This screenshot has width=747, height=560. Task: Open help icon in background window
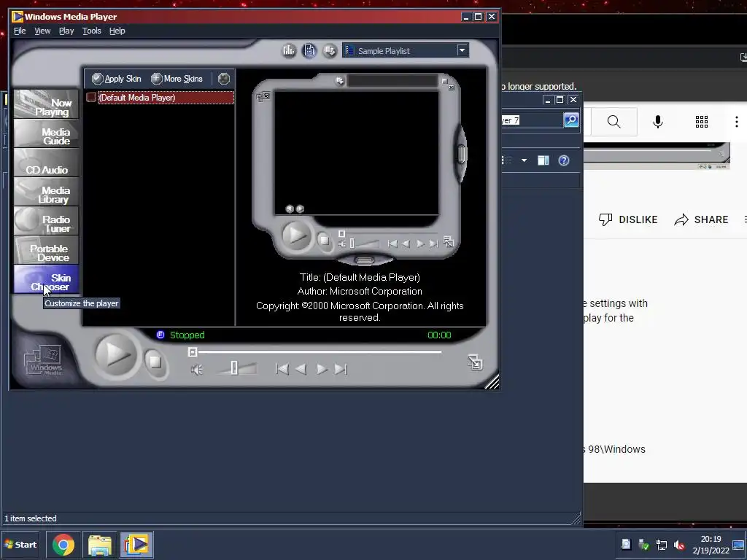564,160
